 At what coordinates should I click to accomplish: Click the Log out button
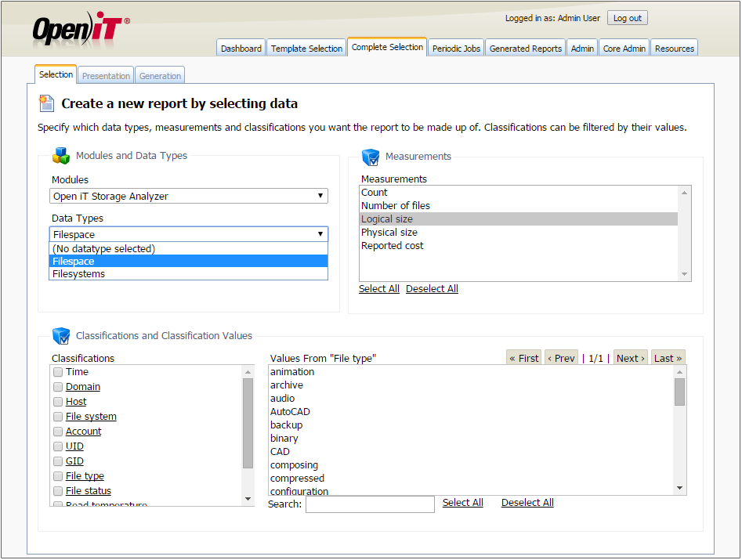pyautogui.click(x=628, y=18)
